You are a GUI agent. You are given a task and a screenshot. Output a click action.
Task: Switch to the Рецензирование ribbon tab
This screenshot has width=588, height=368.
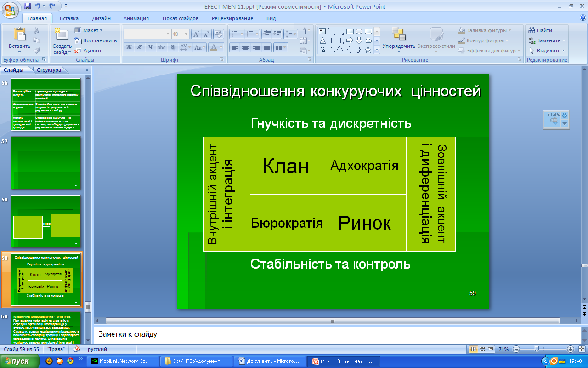click(232, 18)
